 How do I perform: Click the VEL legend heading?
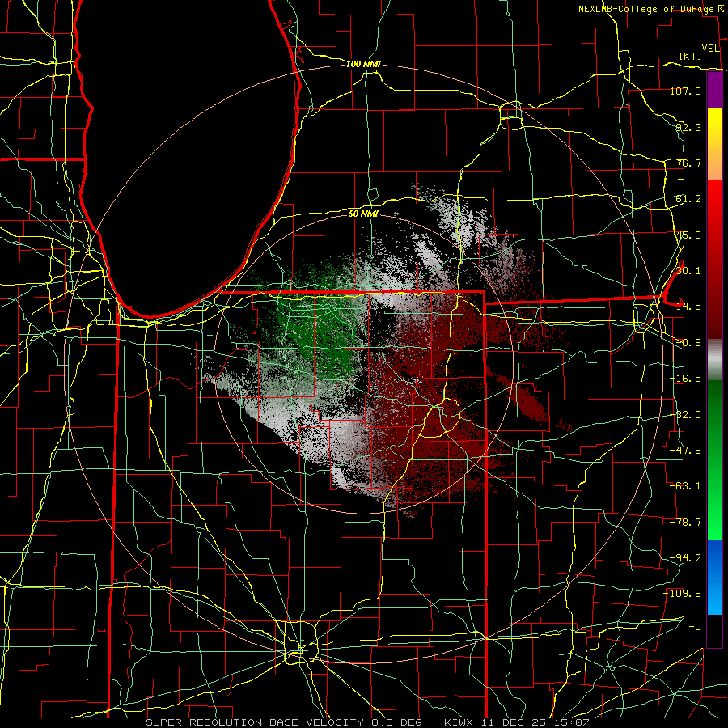click(710, 49)
